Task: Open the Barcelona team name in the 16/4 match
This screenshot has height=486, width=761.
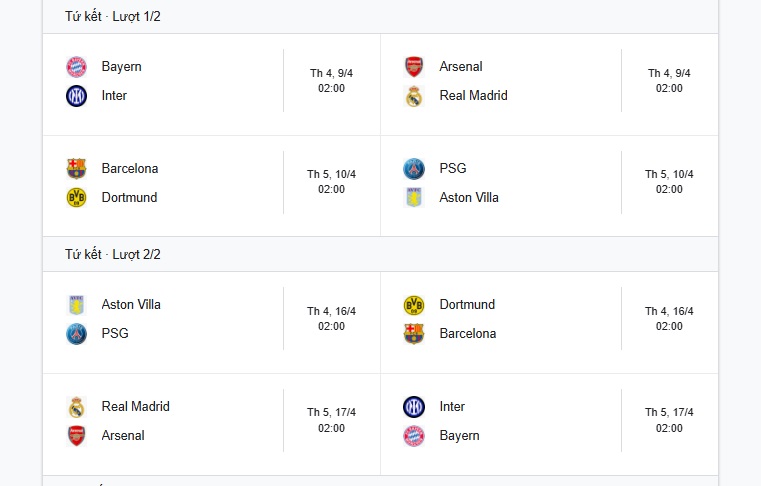Action: (x=468, y=334)
